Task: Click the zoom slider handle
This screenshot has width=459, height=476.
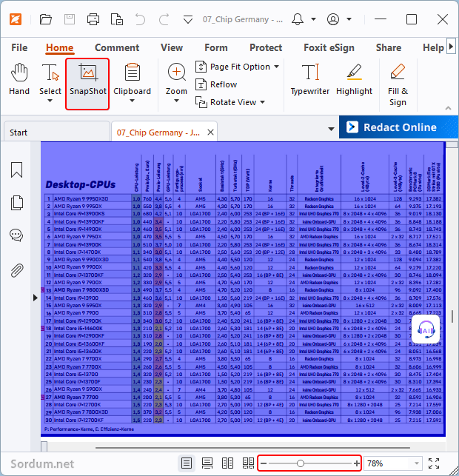Action: point(300,463)
